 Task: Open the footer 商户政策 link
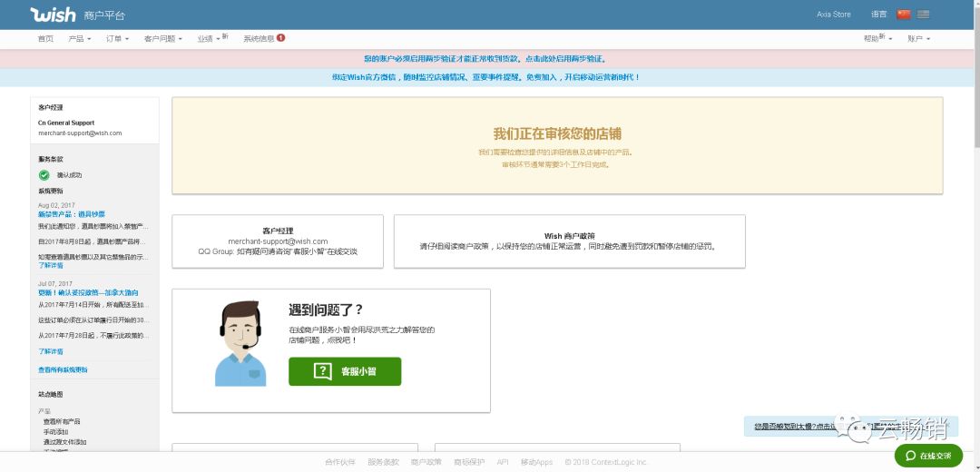pyautogui.click(x=426, y=463)
